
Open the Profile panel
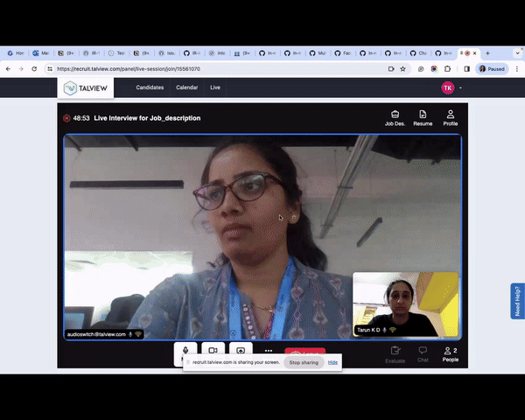click(x=451, y=118)
